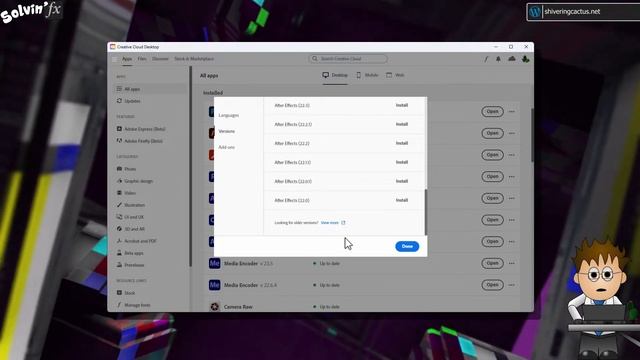Click the Creative Cloud title bar icon

113,47
